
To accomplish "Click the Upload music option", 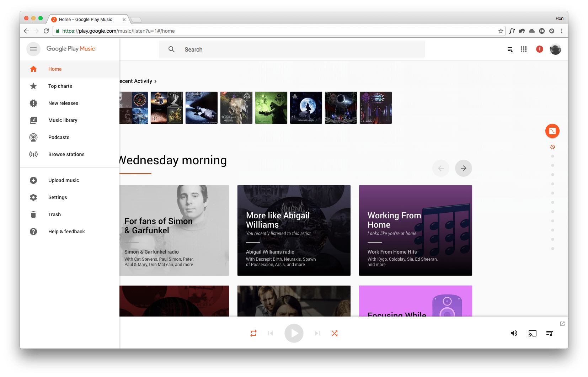I will (70, 180).
